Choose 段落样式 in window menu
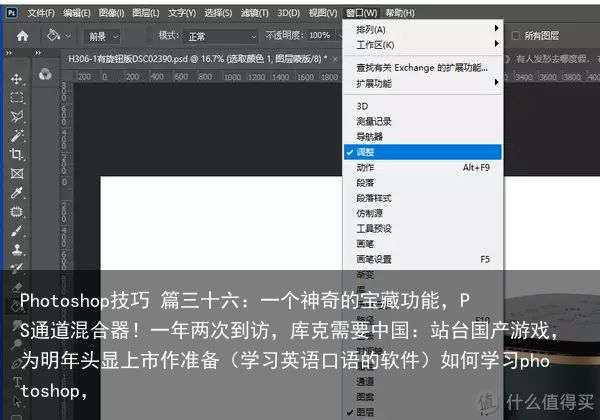 pyautogui.click(x=422, y=198)
